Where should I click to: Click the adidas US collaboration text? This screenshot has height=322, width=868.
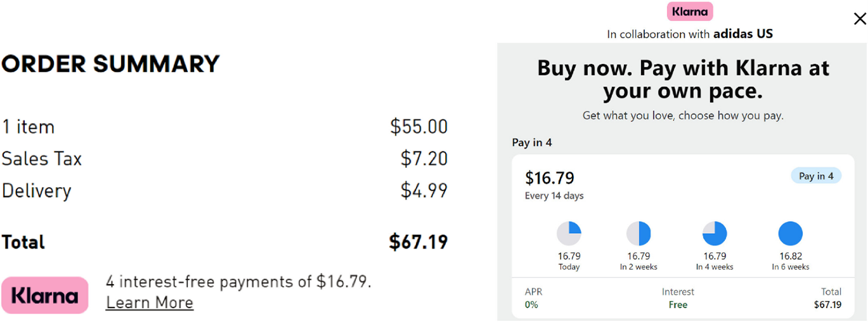pos(743,34)
